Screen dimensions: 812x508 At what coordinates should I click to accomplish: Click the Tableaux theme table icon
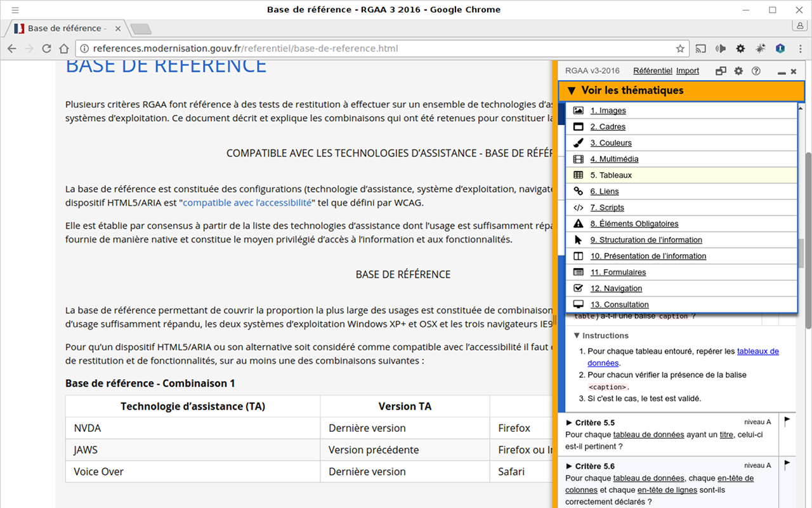tap(578, 175)
